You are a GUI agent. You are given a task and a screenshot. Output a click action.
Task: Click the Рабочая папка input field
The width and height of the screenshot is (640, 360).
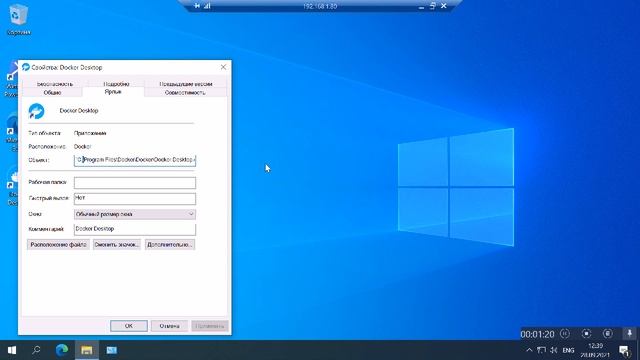coord(135,182)
